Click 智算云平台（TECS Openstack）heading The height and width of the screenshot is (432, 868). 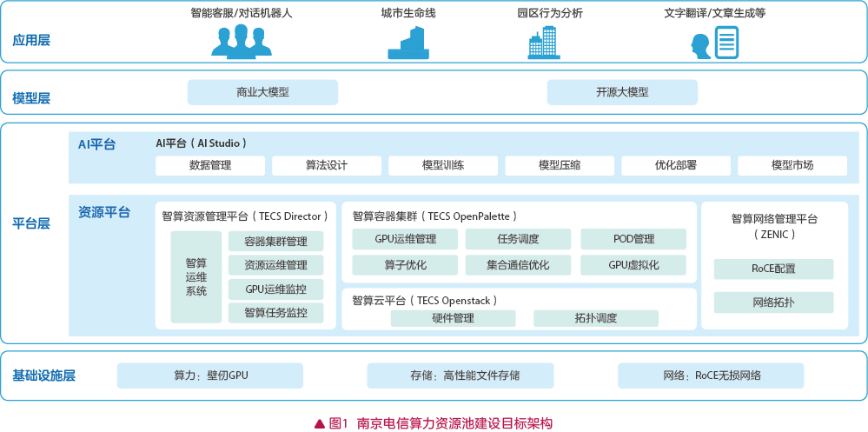425,301
